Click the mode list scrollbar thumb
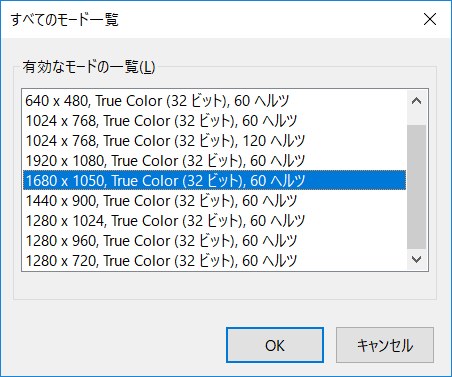452x377 pixels. pos(417,187)
